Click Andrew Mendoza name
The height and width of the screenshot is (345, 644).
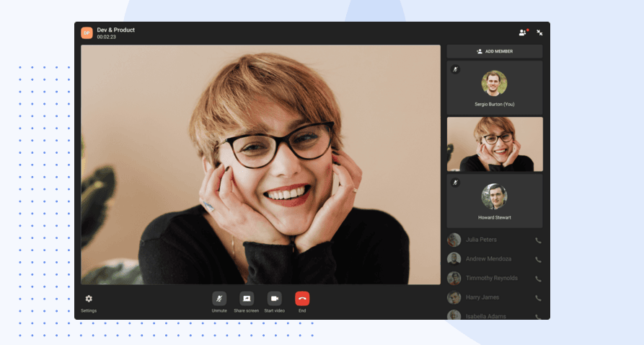point(488,258)
